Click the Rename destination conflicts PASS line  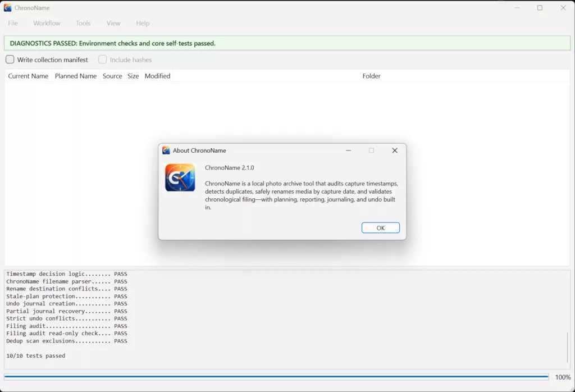(x=67, y=289)
